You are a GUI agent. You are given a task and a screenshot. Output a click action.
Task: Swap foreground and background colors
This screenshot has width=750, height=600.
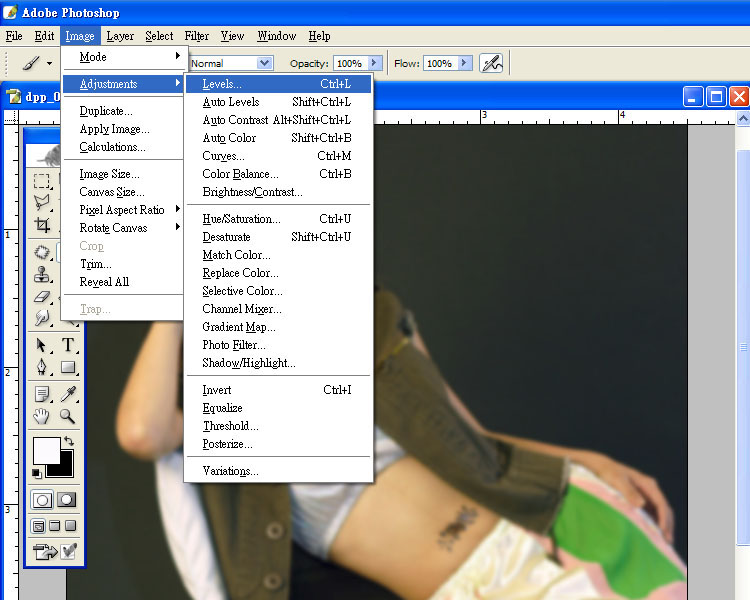pyautogui.click(x=68, y=441)
